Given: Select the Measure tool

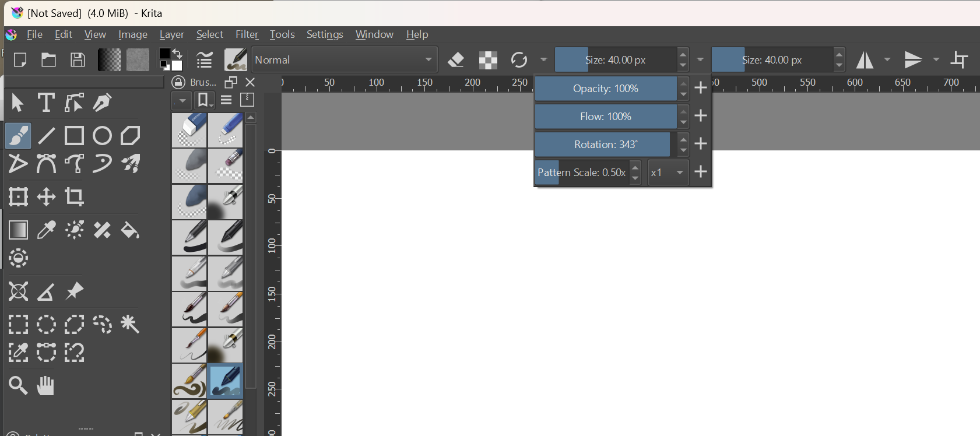Looking at the screenshot, I should click(x=46, y=291).
